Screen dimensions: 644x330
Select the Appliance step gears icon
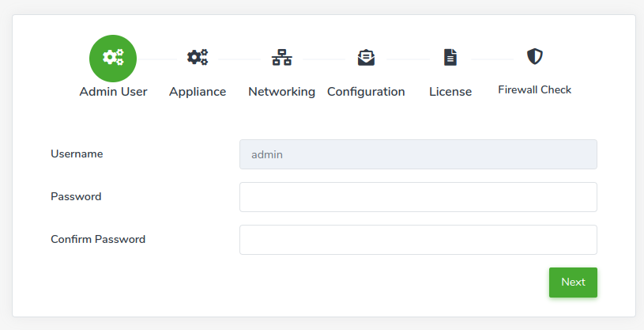click(x=198, y=57)
